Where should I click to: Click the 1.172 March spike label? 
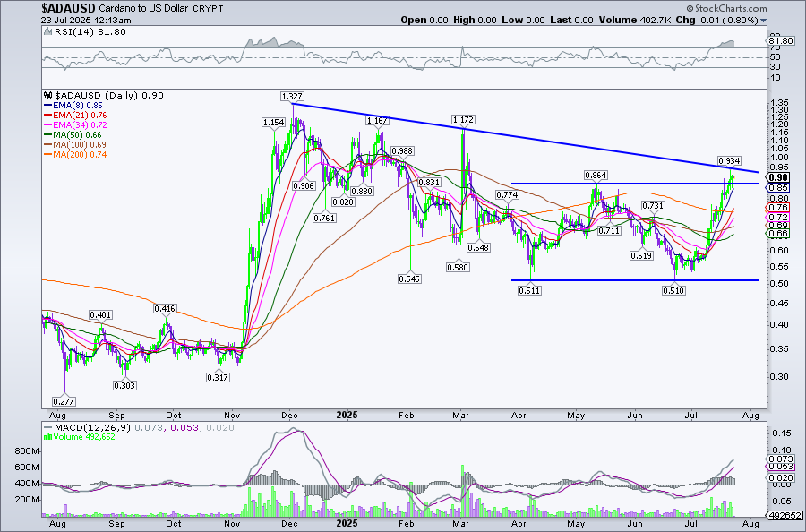click(x=463, y=120)
